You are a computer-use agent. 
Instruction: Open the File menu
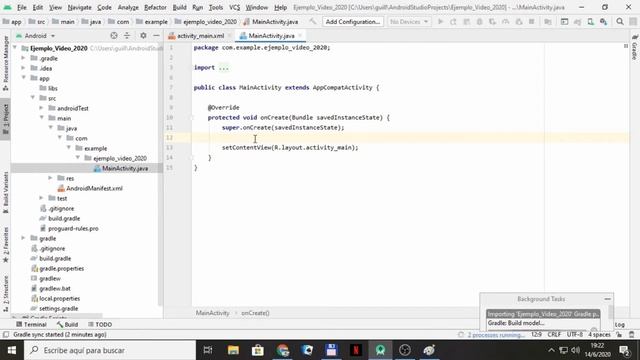pyautogui.click(x=22, y=7)
